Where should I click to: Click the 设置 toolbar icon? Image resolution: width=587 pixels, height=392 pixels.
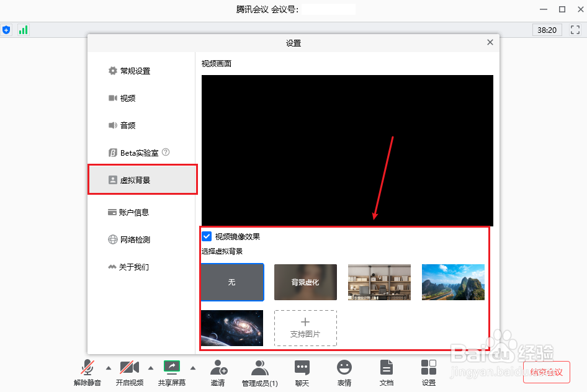pyautogui.click(x=429, y=373)
